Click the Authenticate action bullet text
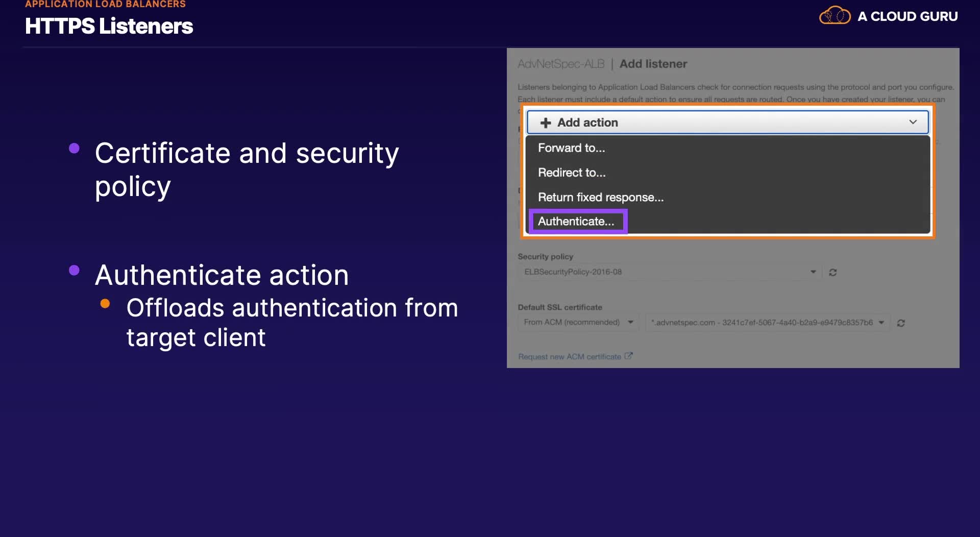The height and width of the screenshot is (537, 980). pyautogui.click(x=222, y=275)
